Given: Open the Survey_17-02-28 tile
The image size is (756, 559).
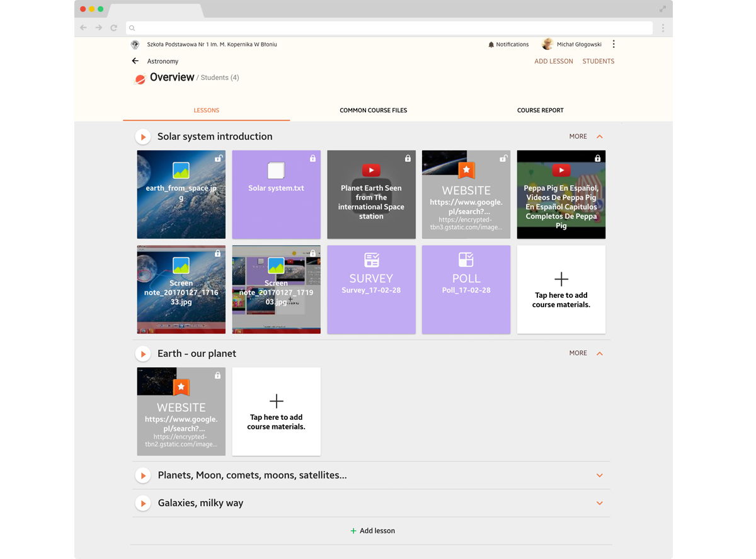Looking at the screenshot, I should pyautogui.click(x=371, y=290).
